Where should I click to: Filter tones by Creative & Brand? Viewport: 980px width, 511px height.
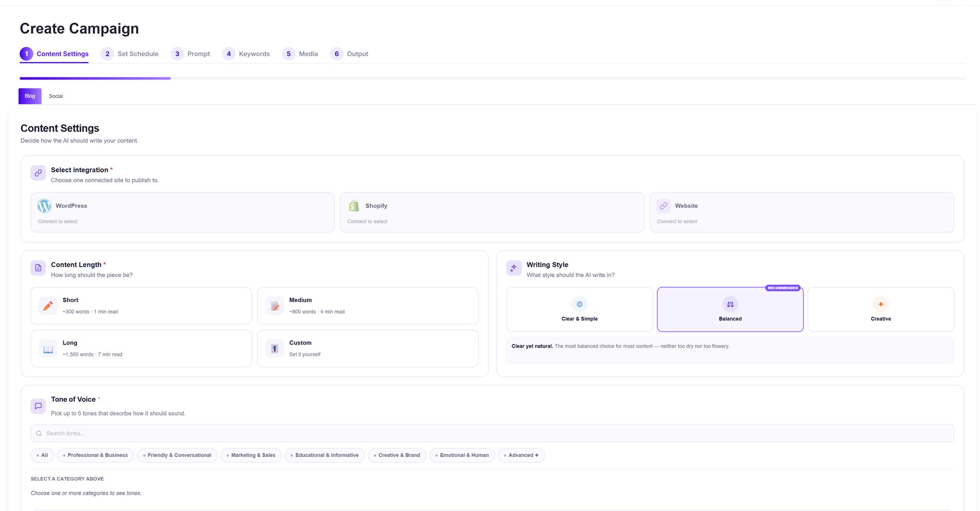[x=397, y=455]
